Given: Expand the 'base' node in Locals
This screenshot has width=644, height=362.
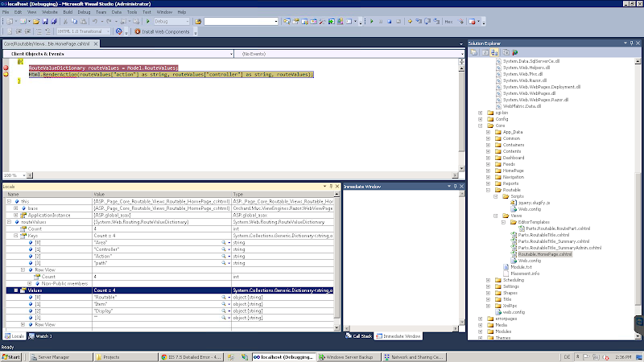Looking at the screenshot, I should pyautogui.click(x=16, y=208).
